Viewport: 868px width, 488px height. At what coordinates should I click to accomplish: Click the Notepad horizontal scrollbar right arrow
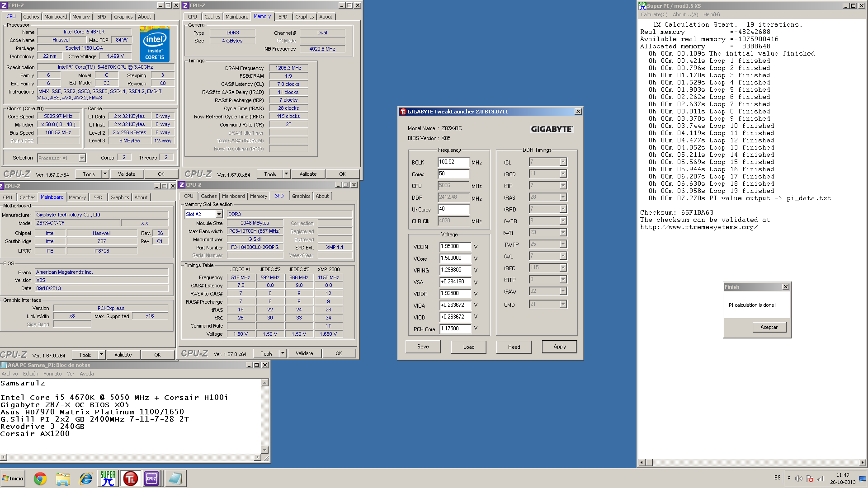258,457
